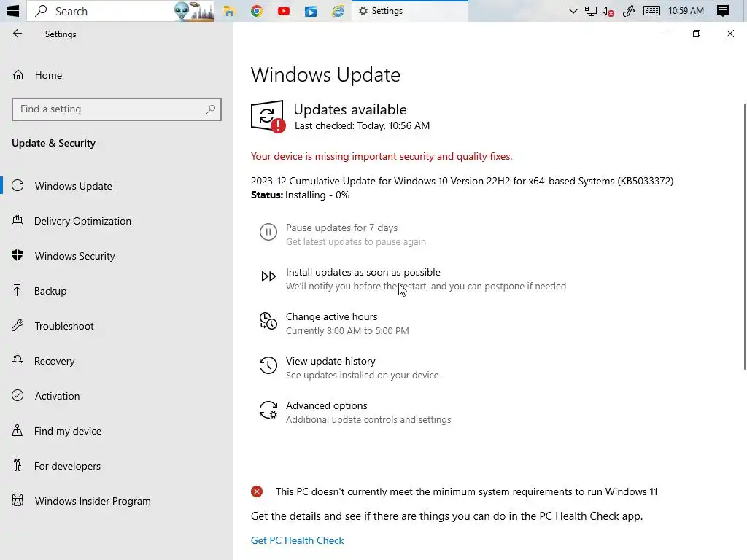Viewport: 747px width, 560px height.
Task: Open Find my device settings
Action: pyautogui.click(x=117, y=431)
